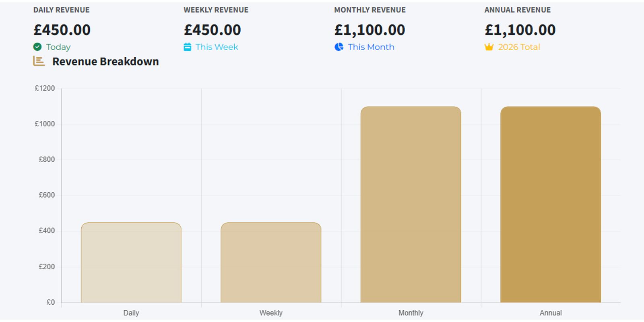
Task: Click the green checkmark icon beside Today
Action: (x=37, y=47)
